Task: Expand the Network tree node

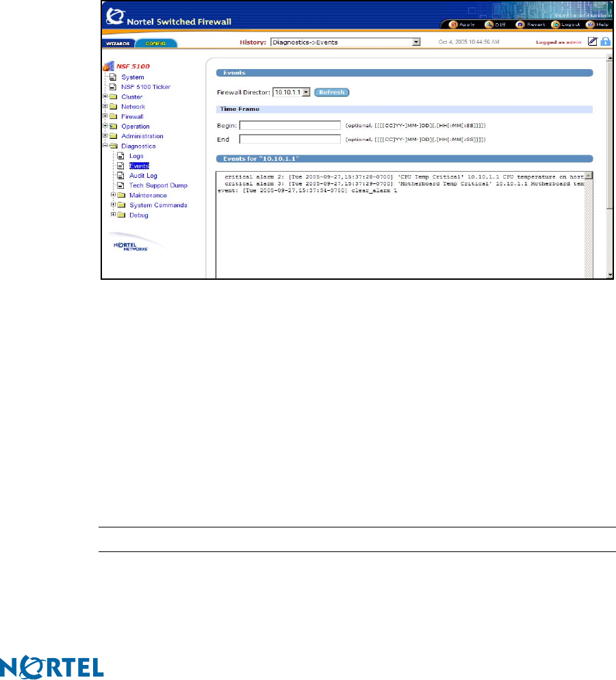Action: [105, 106]
